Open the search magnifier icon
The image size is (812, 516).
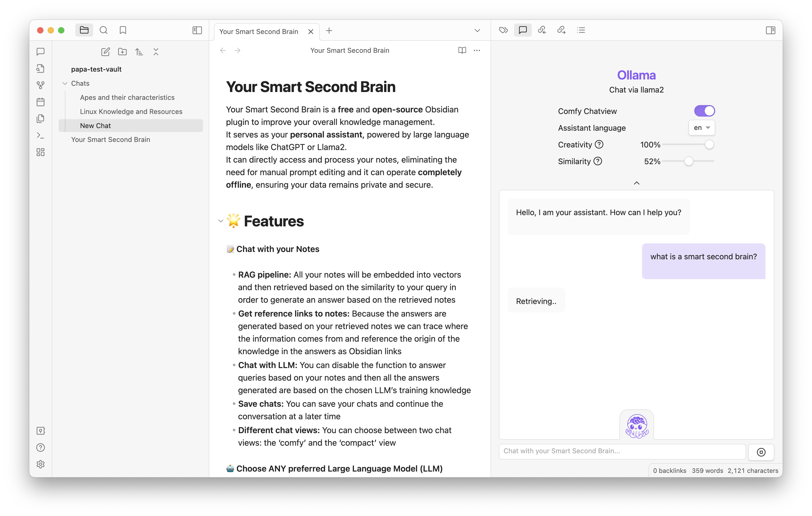point(104,30)
